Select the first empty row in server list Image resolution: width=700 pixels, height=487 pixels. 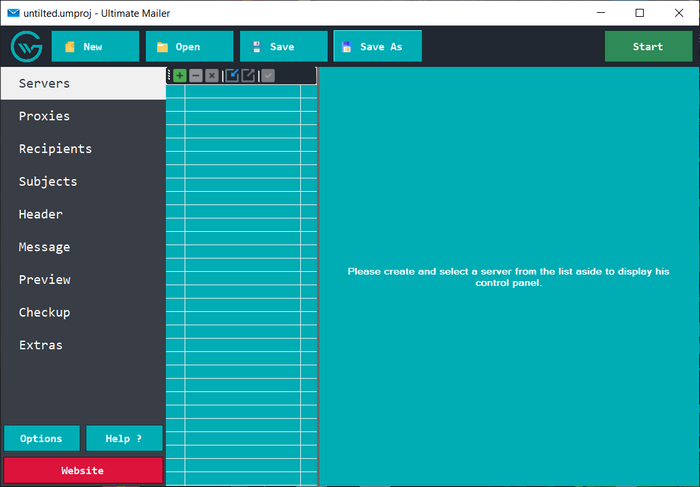(x=241, y=92)
